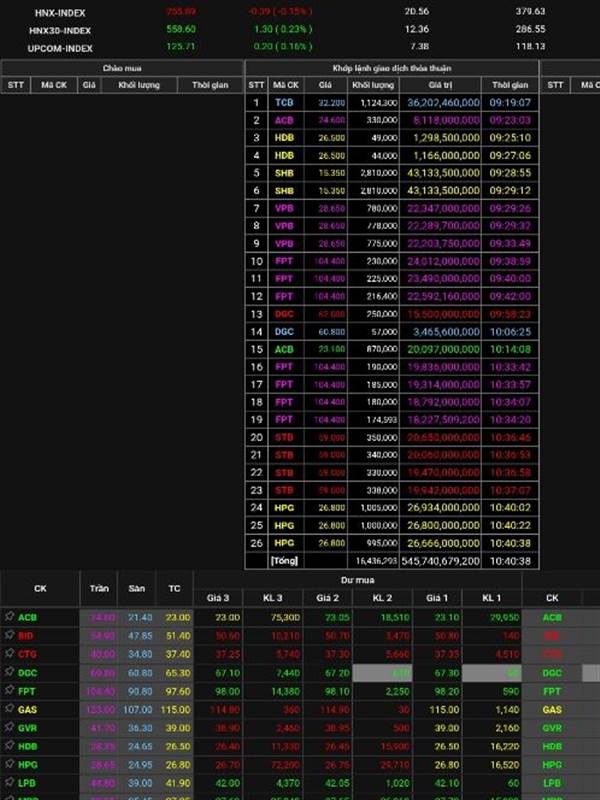
Task: Click the TC column header
Action: (174, 588)
